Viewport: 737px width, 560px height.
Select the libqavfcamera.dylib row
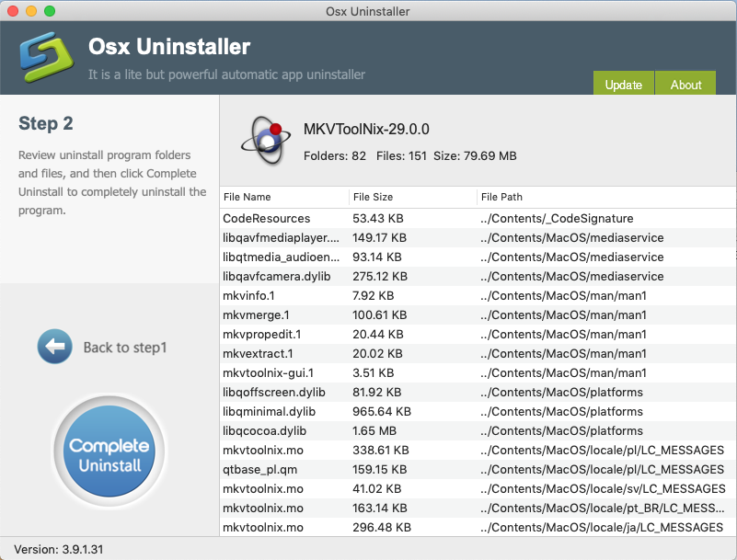point(276,277)
